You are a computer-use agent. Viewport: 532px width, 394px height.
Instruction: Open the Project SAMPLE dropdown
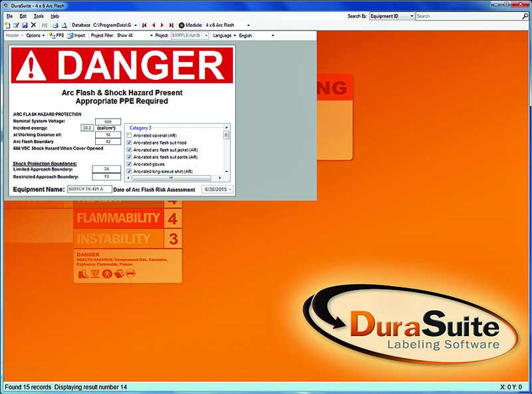(206, 35)
